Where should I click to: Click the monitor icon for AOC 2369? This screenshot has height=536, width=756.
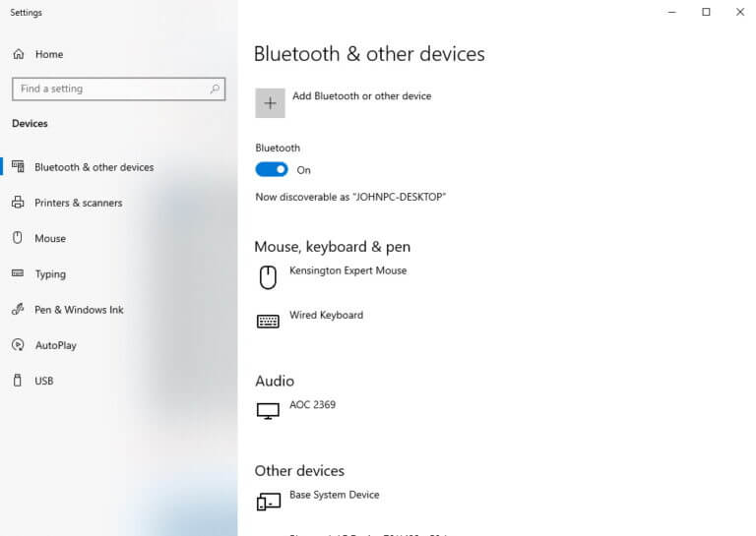pyautogui.click(x=268, y=411)
